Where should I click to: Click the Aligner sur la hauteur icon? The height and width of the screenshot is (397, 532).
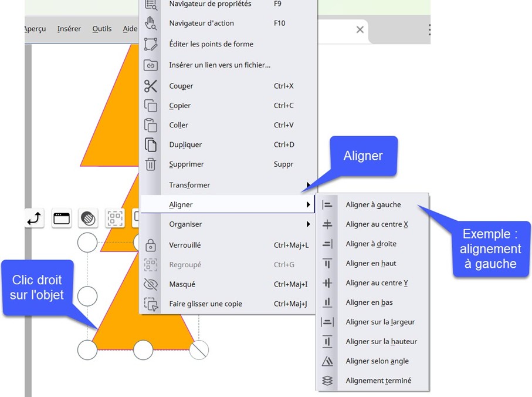[327, 342]
